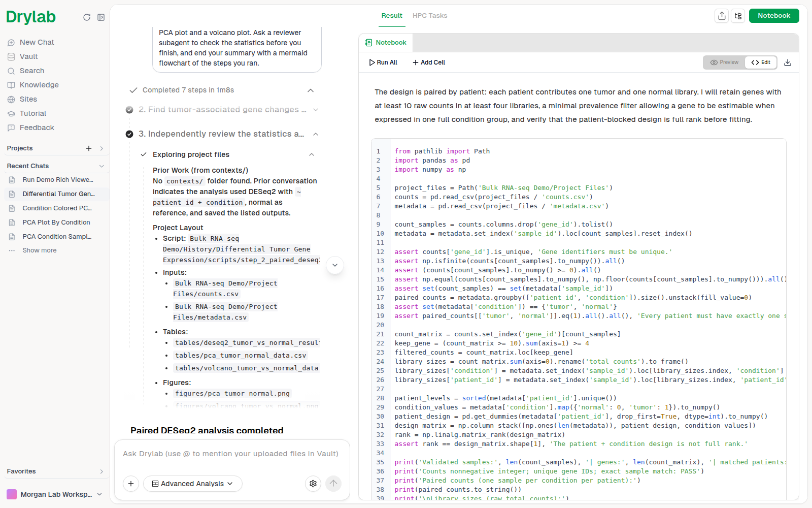
Task: Open chat settings gear icon
Action: click(313, 484)
